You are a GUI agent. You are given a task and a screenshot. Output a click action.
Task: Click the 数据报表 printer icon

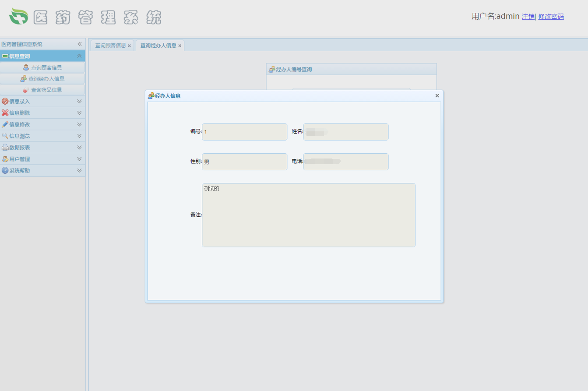coord(5,148)
